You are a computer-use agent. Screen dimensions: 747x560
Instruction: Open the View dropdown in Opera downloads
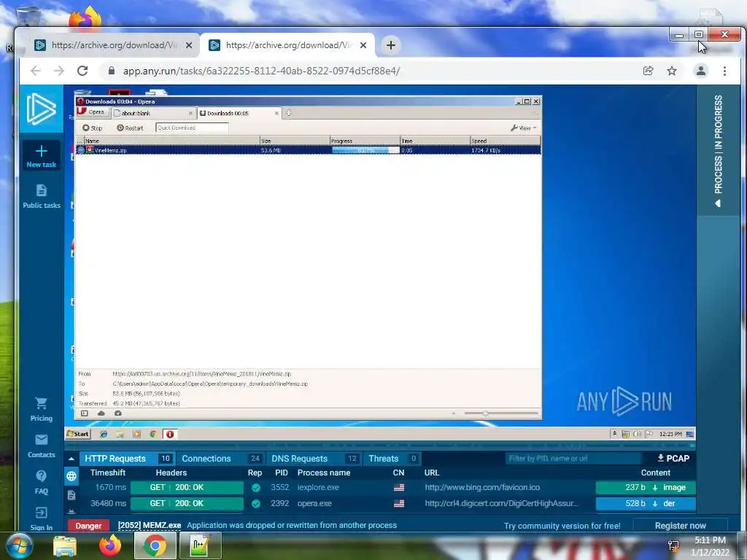click(x=523, y=128)
